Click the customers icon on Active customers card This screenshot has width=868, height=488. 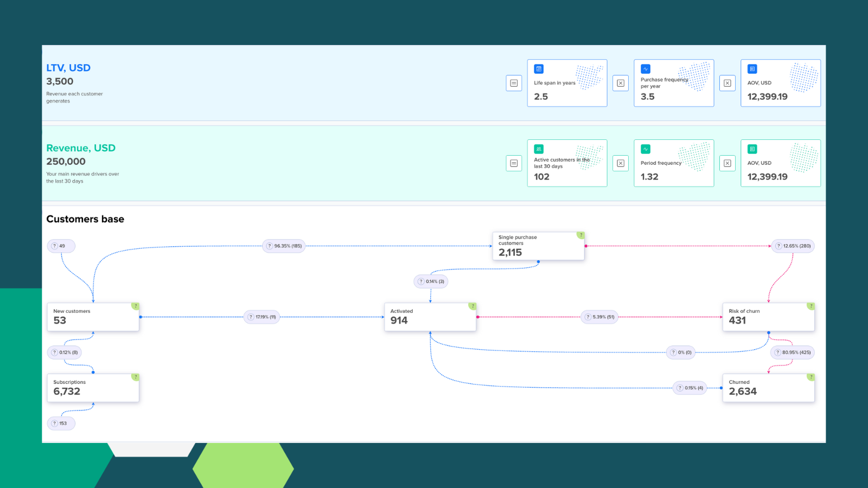coord(538,149)
